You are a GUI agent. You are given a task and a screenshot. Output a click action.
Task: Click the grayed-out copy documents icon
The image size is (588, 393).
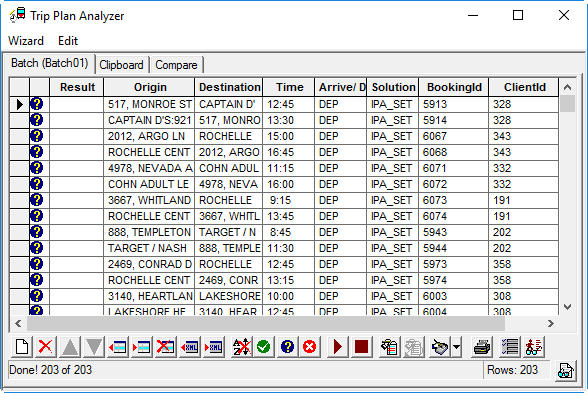(414, 347)
